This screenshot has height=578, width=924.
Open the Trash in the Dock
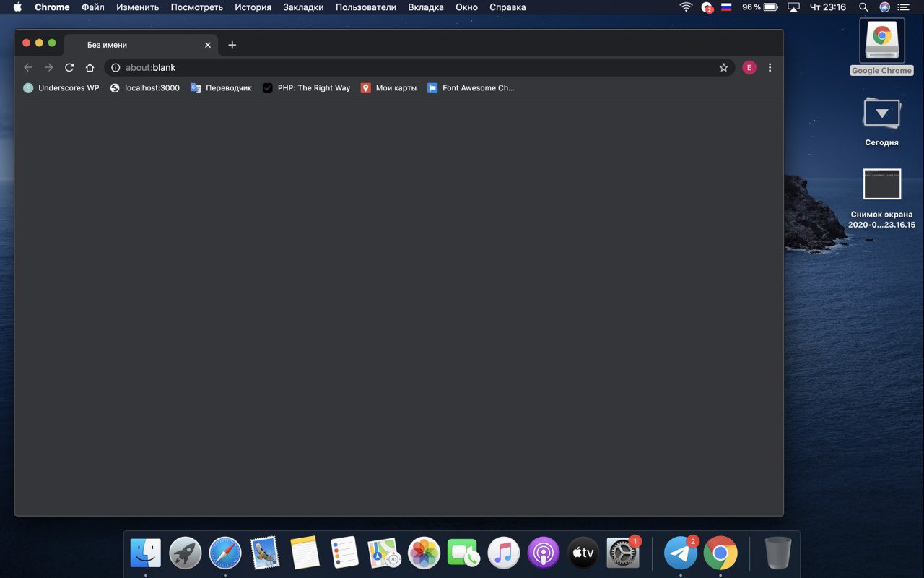coord(778,553)
